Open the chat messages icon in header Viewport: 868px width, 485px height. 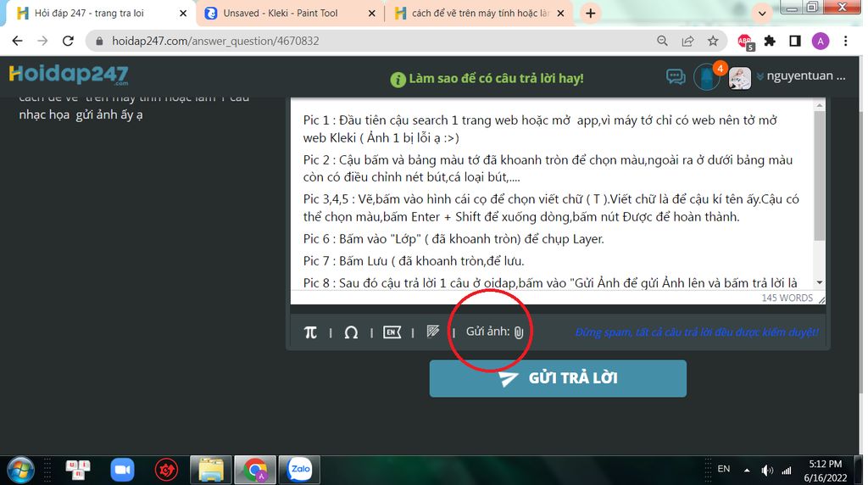[x=676, y=77]
